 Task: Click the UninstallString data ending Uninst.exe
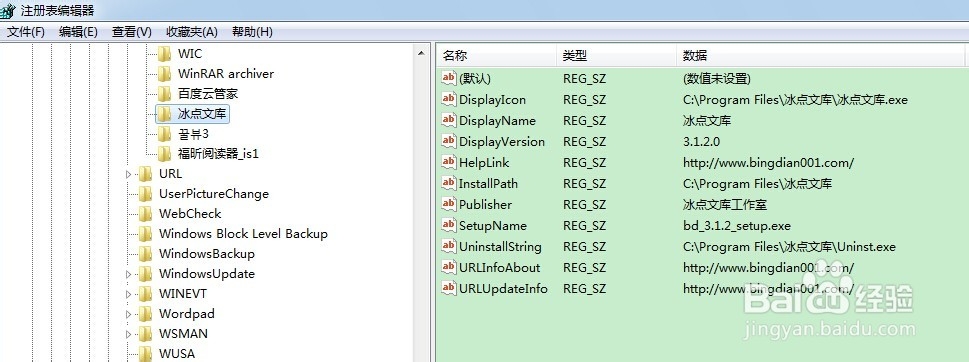tap(789, 246)
